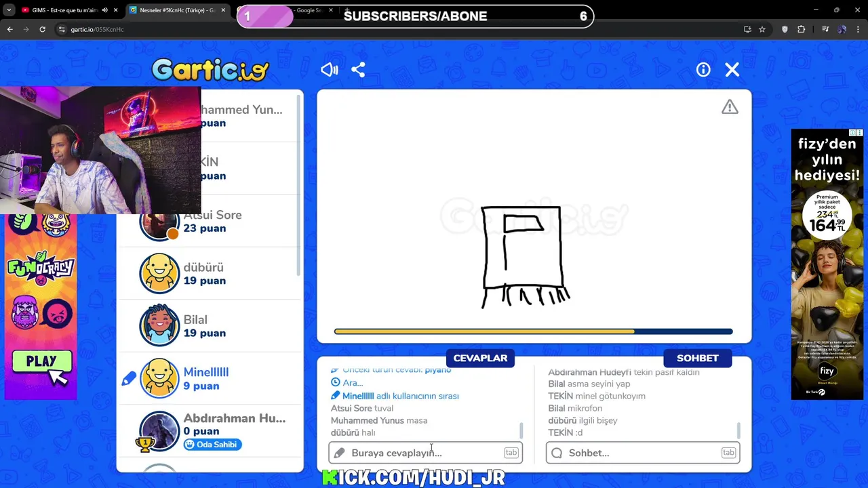Switch to the CEVAPLAR tab

pyautogui.click(x=480, y=358)
